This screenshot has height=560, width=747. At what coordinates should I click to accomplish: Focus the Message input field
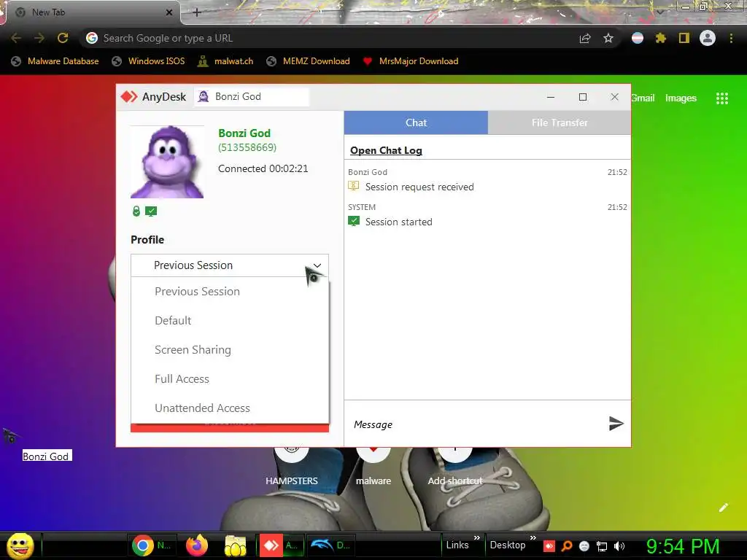click(476, 424)
